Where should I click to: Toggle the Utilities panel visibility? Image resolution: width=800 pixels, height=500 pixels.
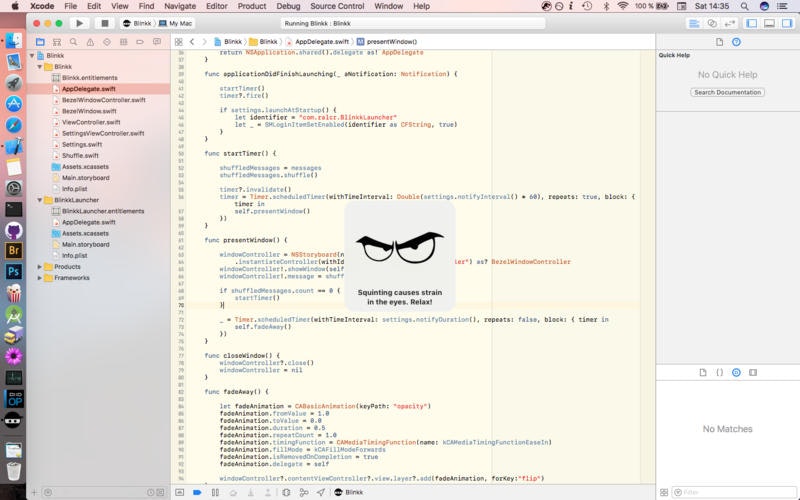(787, 23)
